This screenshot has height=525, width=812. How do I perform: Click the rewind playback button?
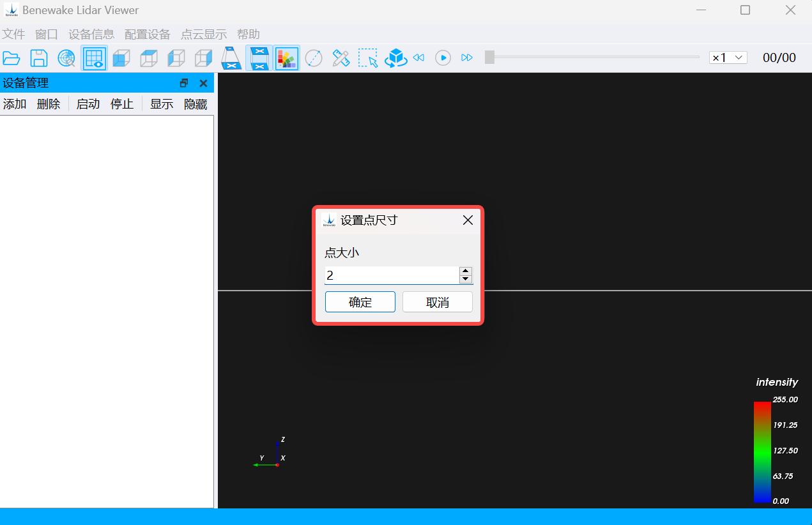click(418, 57)
